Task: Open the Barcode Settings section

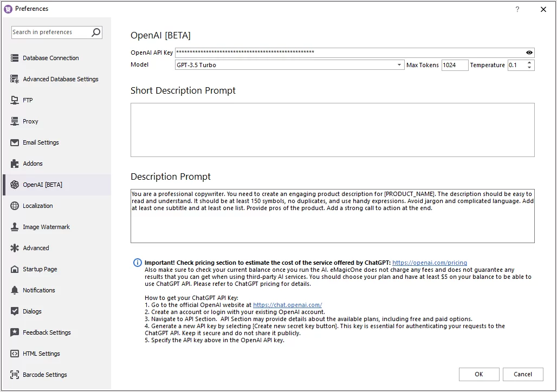Action: tap(44, 375)
